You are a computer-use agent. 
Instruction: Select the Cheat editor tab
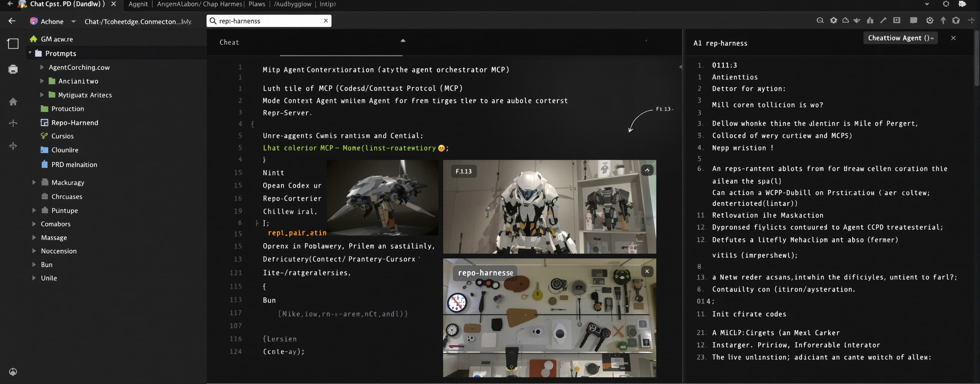point(229,42)
